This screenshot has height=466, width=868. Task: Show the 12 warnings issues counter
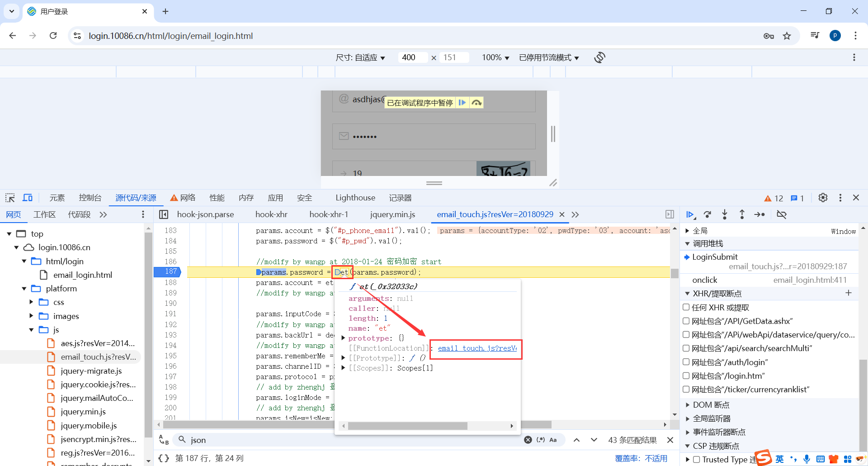[774, 198]
